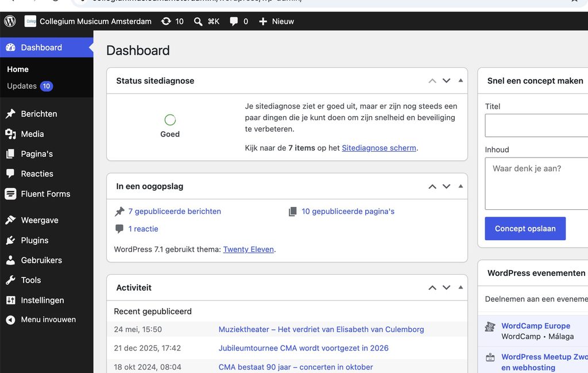The height and width of the screenshot is (373, 588).
Task: Open Fluent Forms in the sidebar
Action: coord(47,194)
